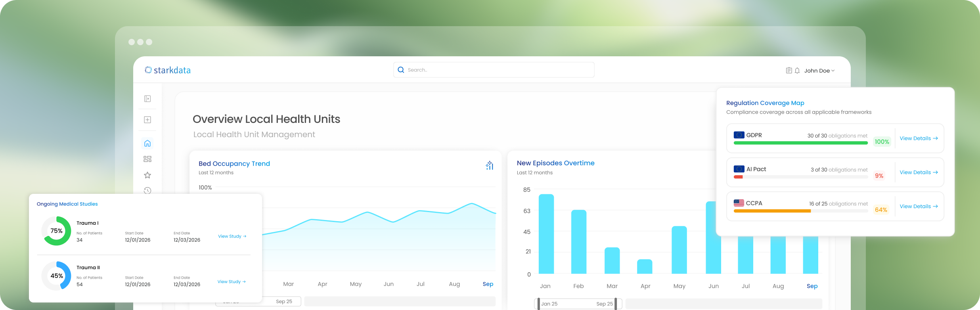Click the Trauma I study name
The width and height of the screenshot is (980, 310).
point(88,223)
